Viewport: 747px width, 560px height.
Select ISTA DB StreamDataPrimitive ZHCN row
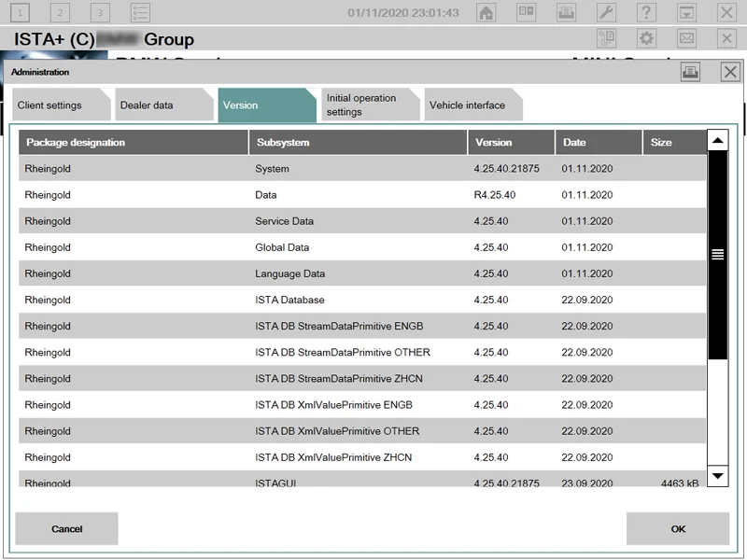[x=362, y=378]
